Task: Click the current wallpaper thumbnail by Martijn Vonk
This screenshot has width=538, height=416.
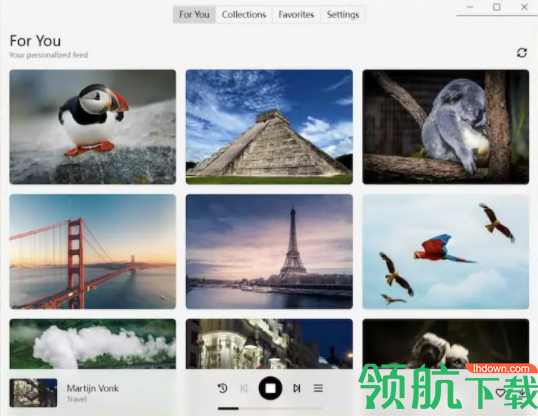Action: pyautogui.click(x=33, y=393)
